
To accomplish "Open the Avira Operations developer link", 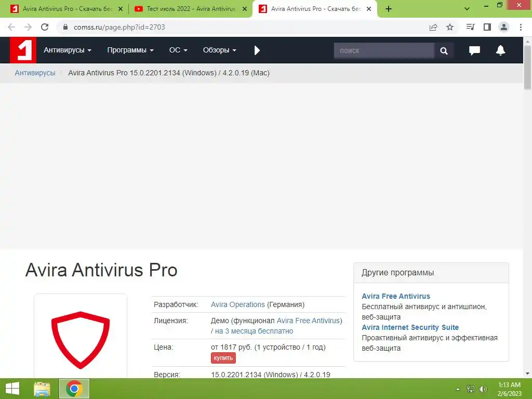I will [237, 304].
